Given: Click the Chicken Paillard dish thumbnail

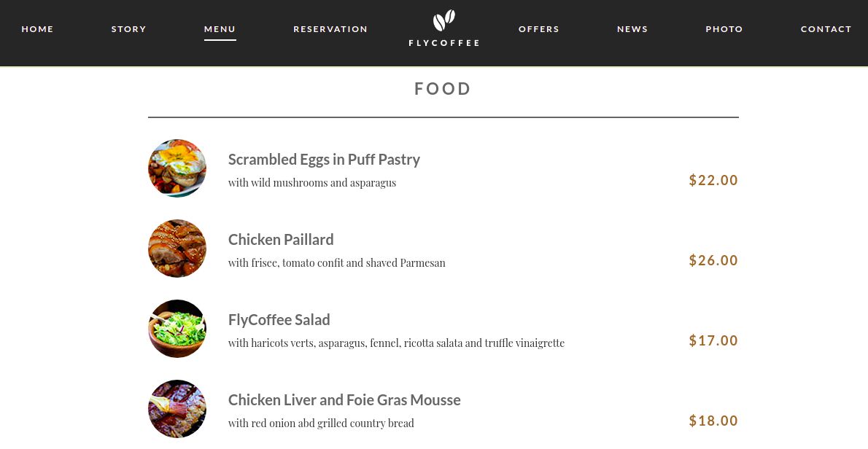Looking at the screenshot, I should click(x=177, y=249).
